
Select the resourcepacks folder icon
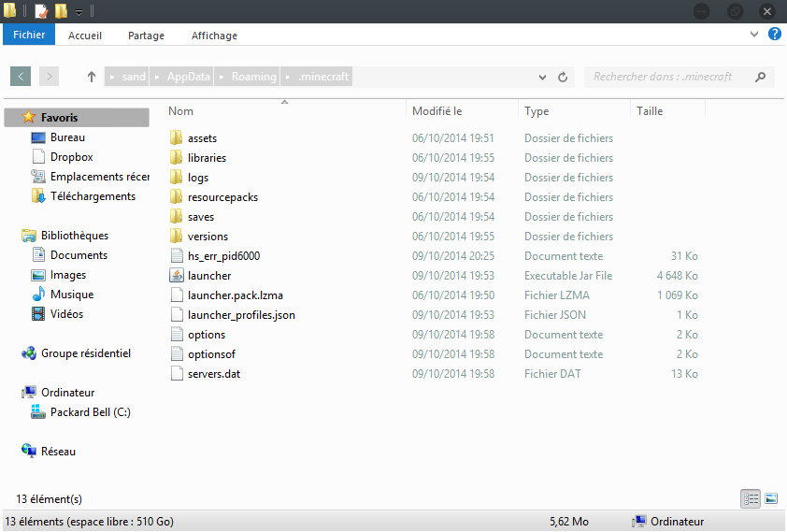[176, 196]
